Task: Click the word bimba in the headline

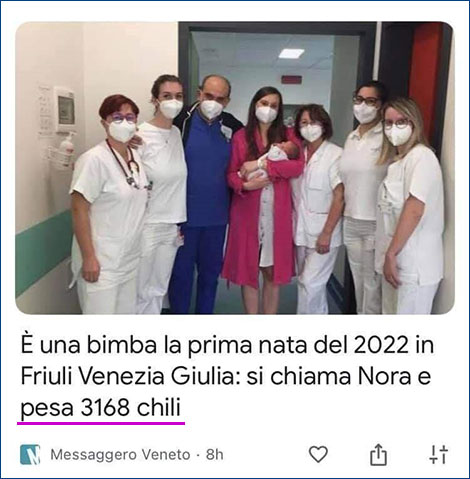Action: (122, 346)
